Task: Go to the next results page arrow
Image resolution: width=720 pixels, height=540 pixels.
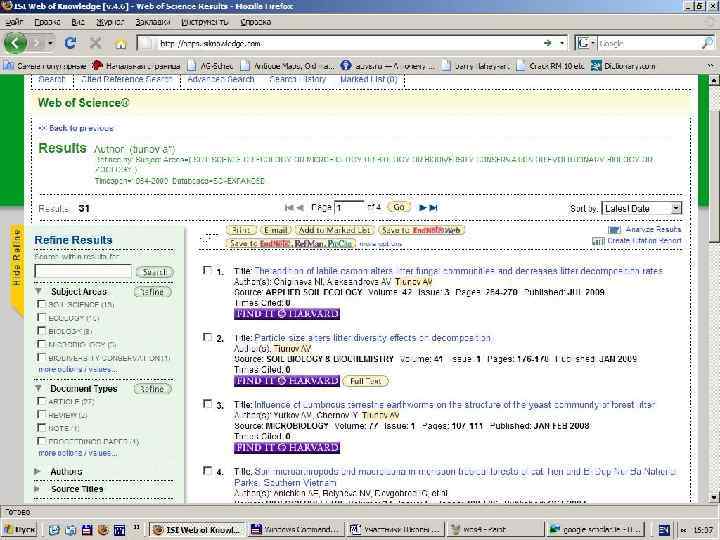Action: 422,208
